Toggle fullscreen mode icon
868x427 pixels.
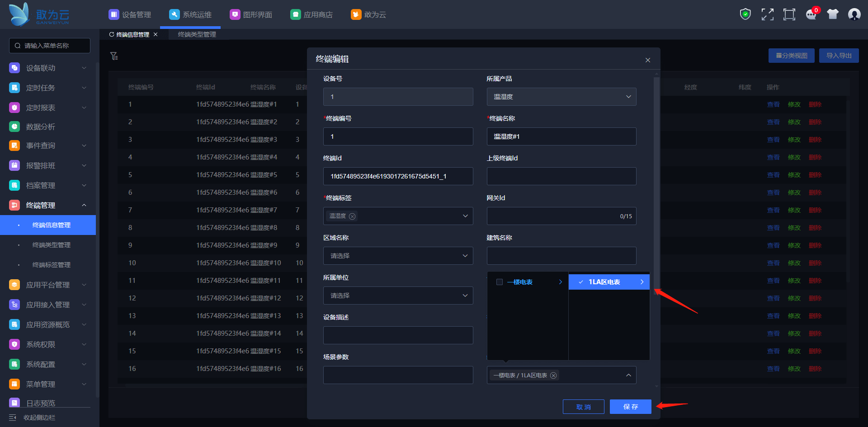(x=767, y=14)
